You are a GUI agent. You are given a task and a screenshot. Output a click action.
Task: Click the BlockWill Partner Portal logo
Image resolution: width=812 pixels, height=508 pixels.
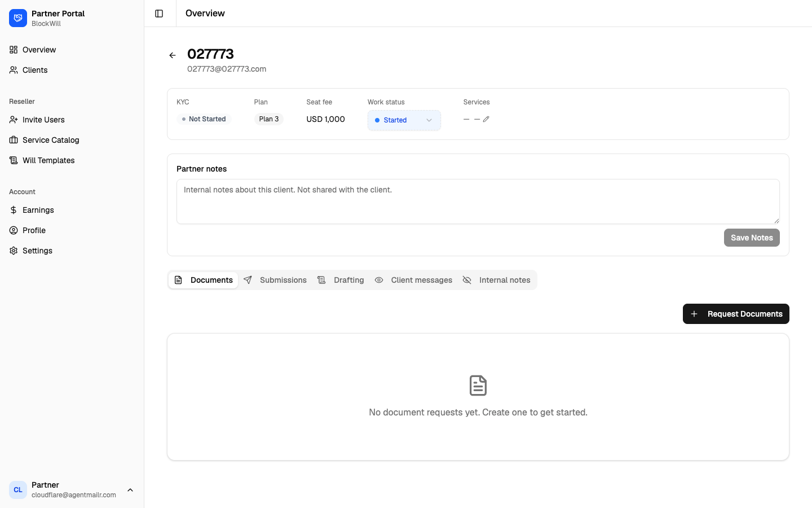(18, 18)
